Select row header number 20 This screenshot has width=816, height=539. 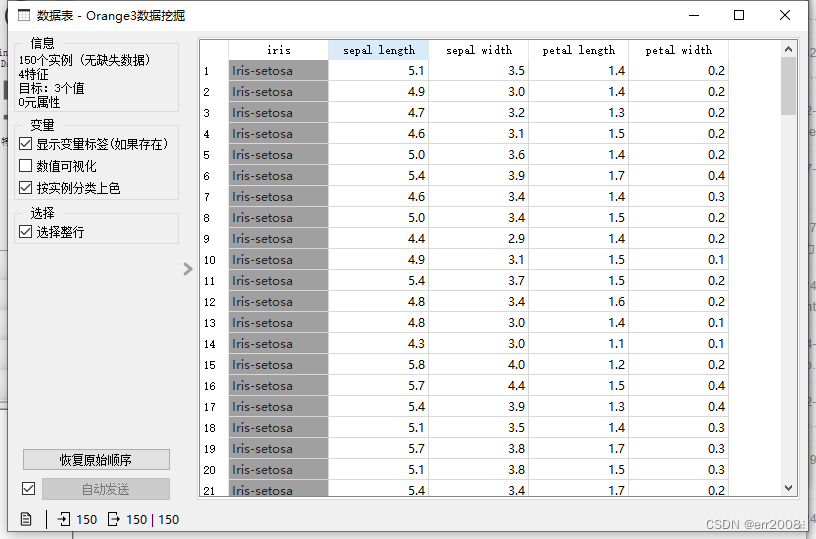point(214,470)
